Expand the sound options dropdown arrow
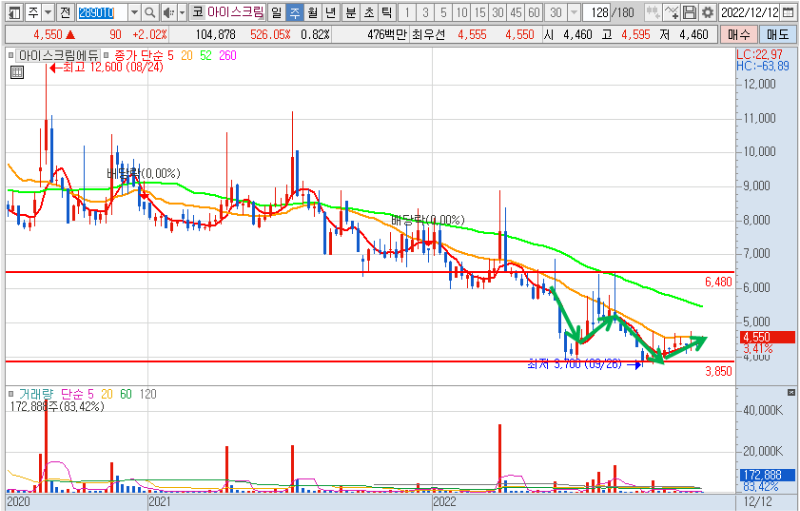The image size is (800, 511). [182, 12]
